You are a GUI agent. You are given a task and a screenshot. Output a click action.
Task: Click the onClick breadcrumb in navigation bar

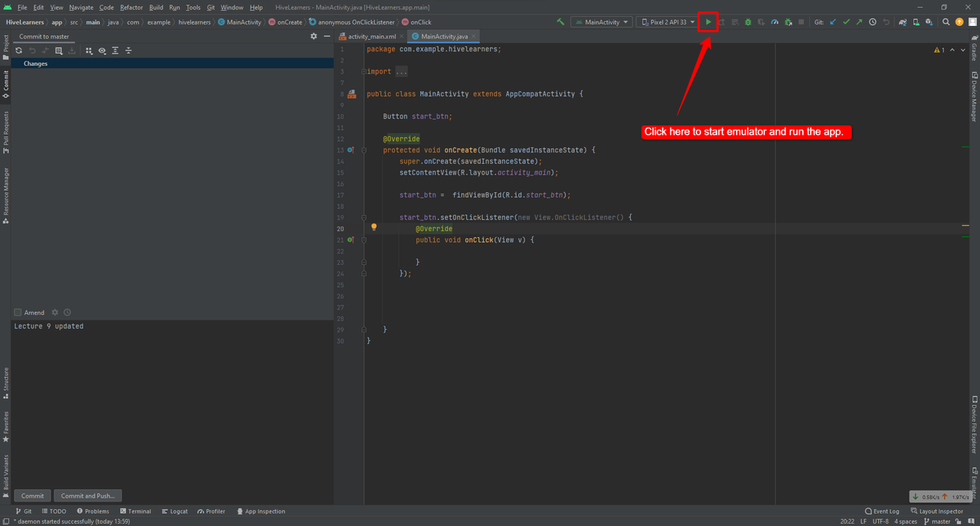point(416,22)
